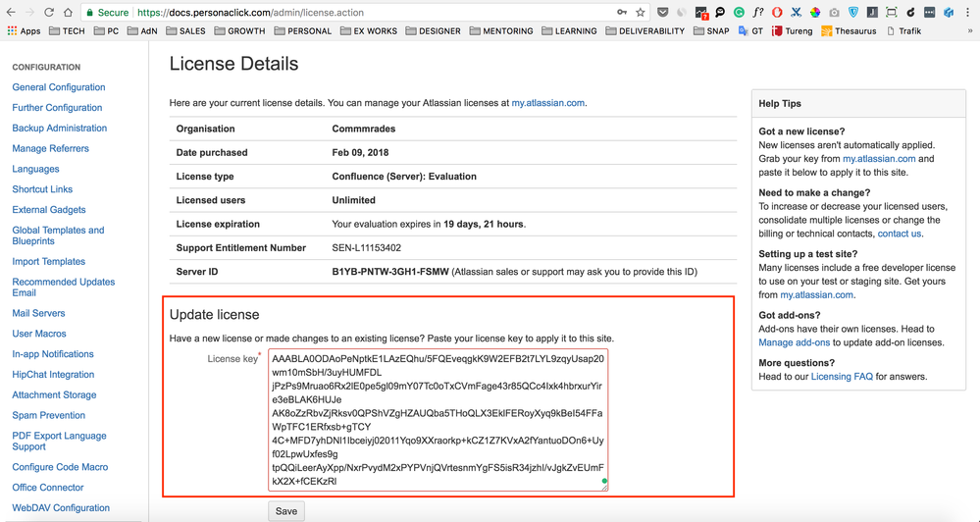Screen dimensions: 980x522
Task: Click the grey camera extension icon
Action: coord(835,12)
